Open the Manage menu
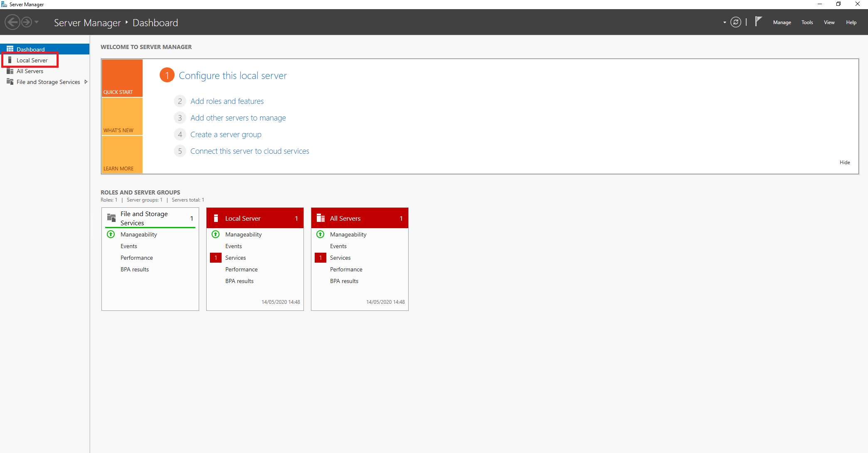This screenshot has height=453, width=868. 782,22
